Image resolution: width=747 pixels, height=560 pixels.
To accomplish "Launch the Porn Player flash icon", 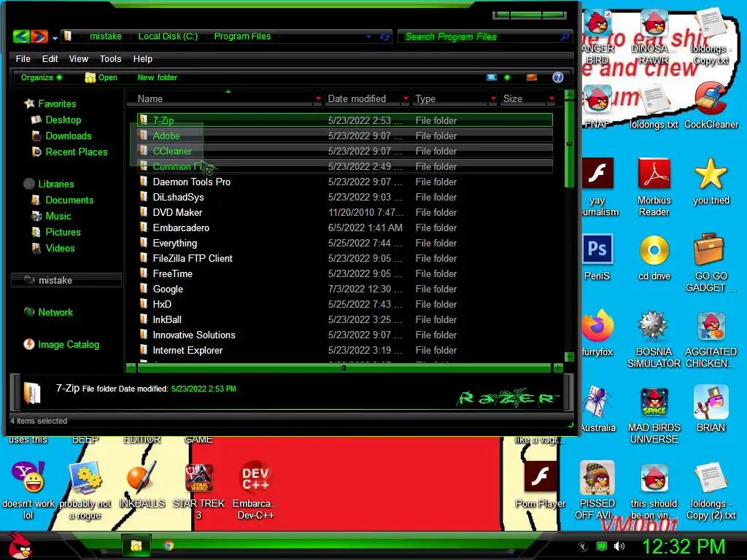I will 541,485.
